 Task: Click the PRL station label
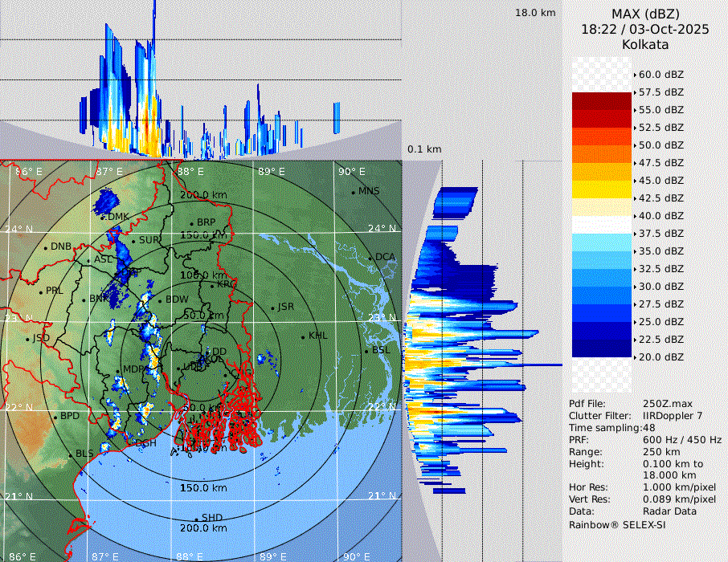click(54, 291)
